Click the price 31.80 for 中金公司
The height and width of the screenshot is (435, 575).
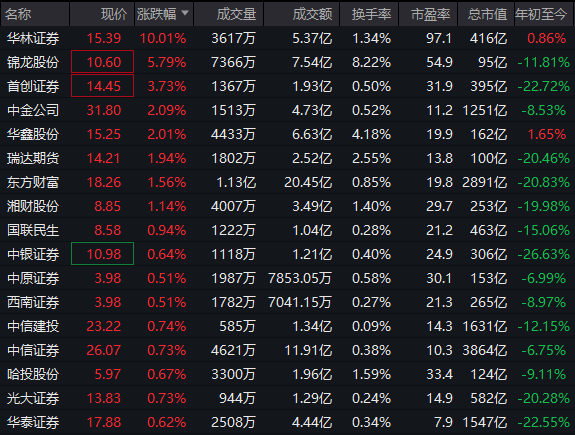tap(104, 110)
